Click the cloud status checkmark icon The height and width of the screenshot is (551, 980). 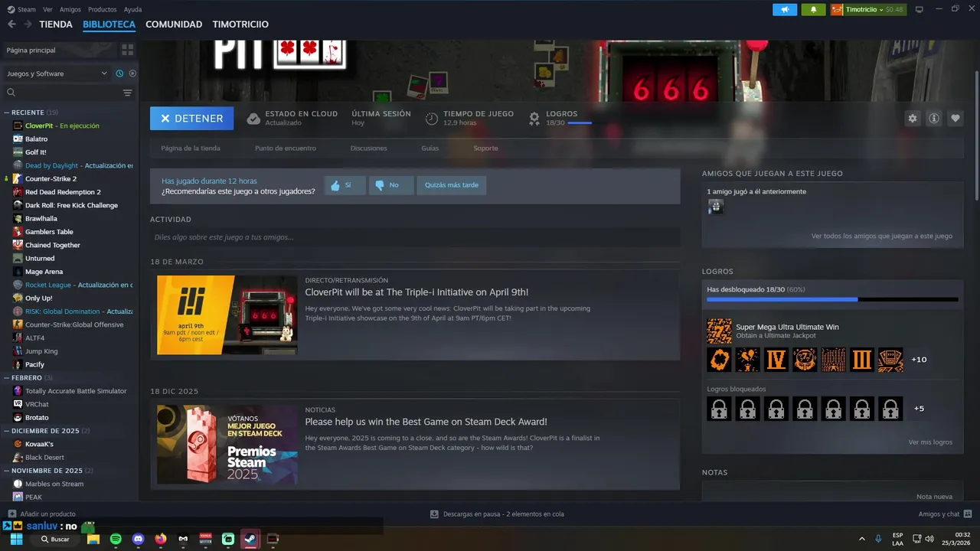coord(253,119)
